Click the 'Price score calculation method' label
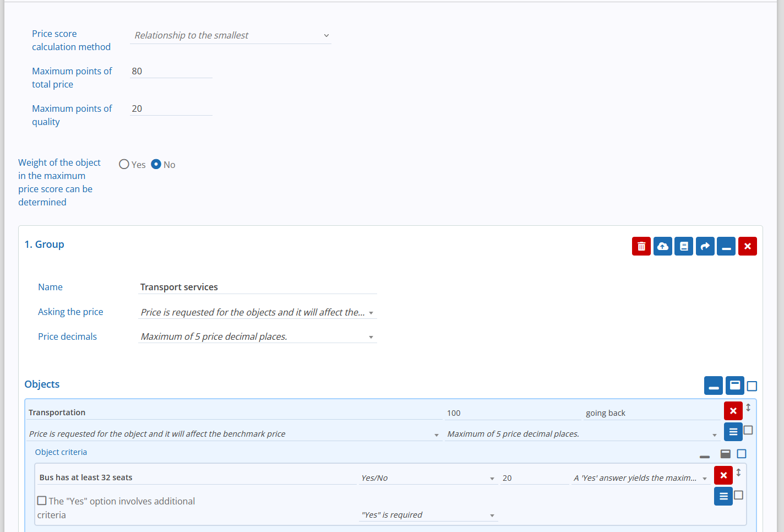This screenshot has width=784, height=532. click(71, 40)
